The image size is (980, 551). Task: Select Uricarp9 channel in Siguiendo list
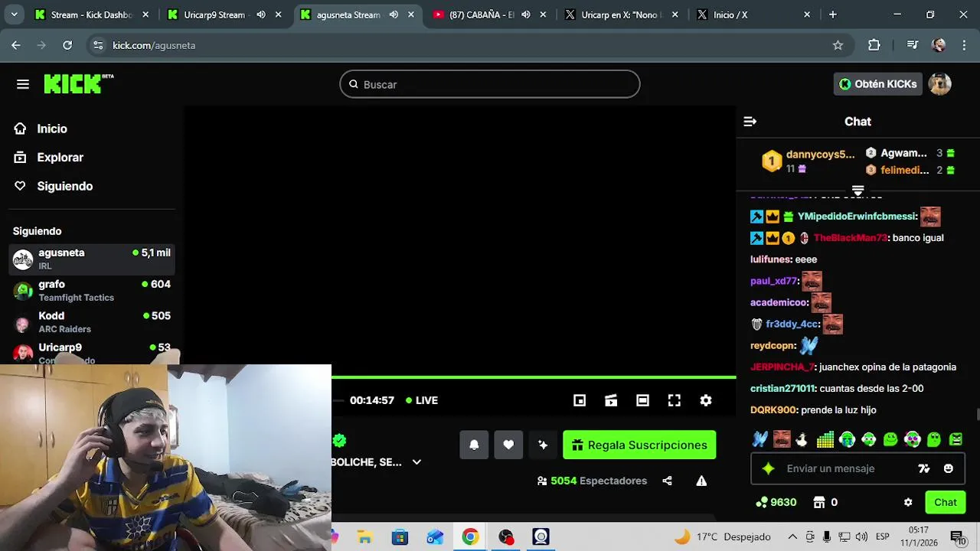92,352
